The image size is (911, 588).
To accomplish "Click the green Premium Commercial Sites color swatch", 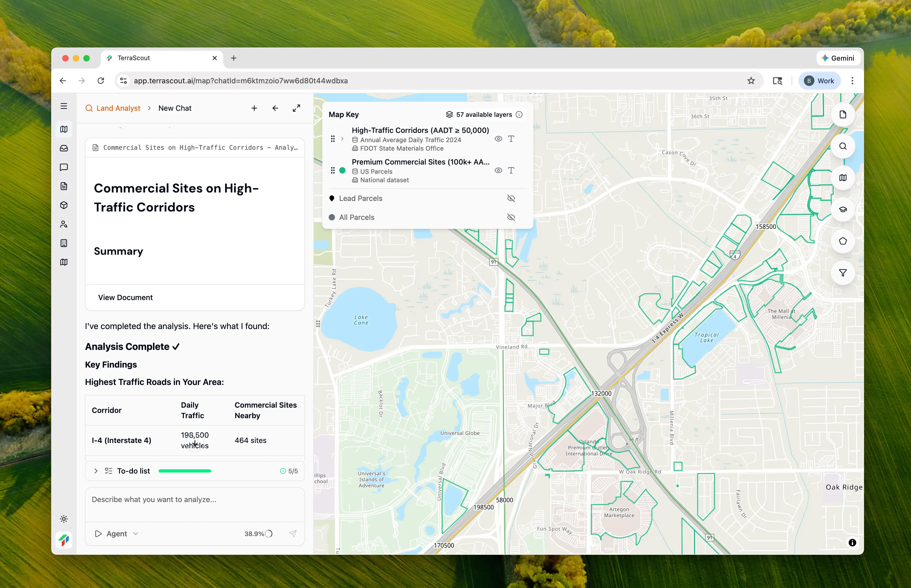I will pyautogui.click(x=343, y=171).
